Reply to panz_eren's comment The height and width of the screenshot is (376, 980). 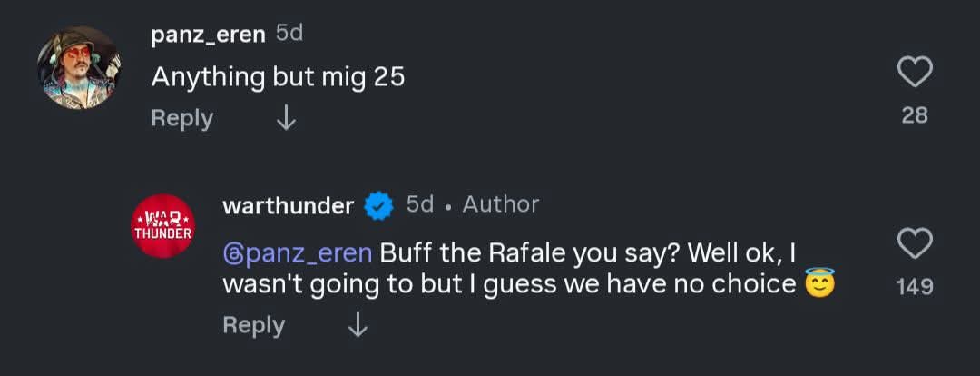[181, 118]
